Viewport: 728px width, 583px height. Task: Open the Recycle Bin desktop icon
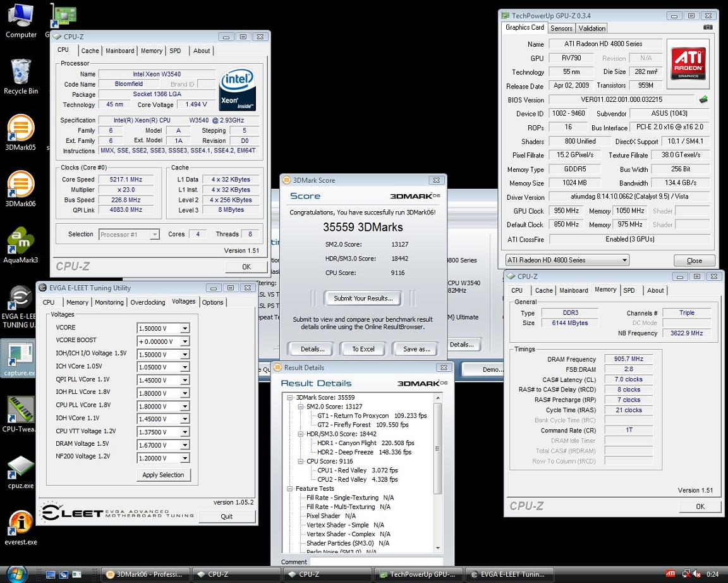point(20,77)
